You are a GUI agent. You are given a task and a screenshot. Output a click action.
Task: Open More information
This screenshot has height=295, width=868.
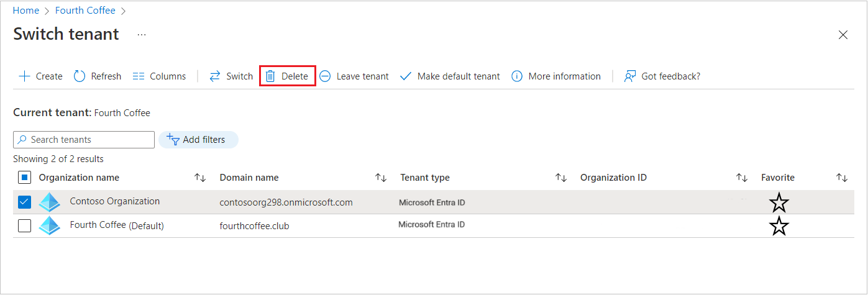point(556,76)
